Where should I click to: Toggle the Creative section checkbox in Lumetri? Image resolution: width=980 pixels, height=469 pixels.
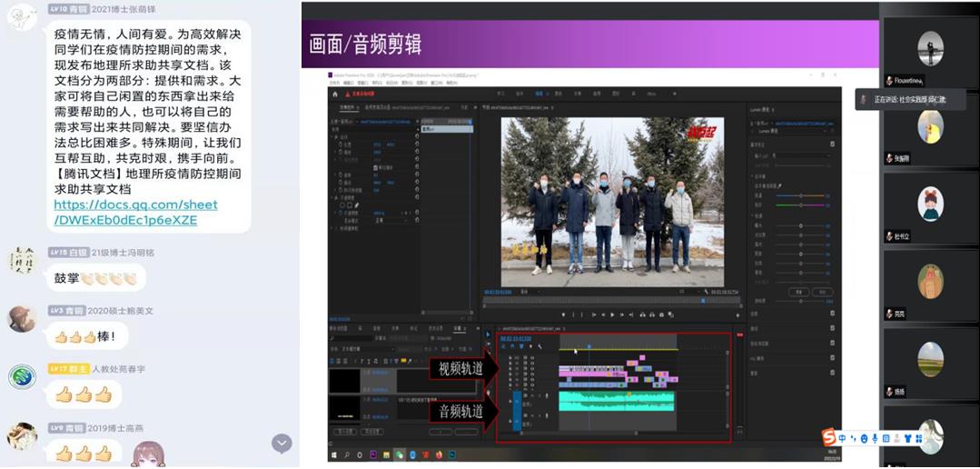(832, 314)
